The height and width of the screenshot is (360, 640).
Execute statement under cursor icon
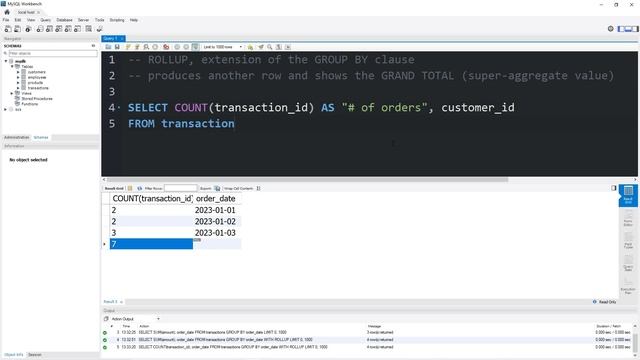coord(137,47)
